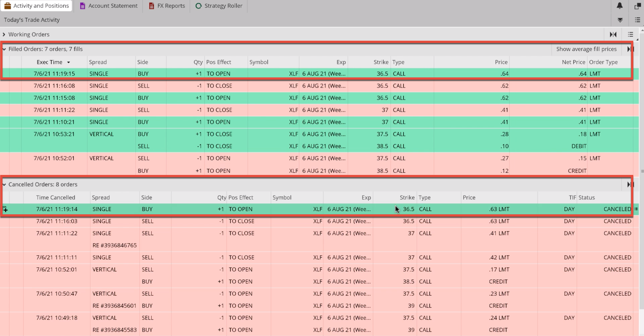Click the notification bell icon

click(x=619, y=6)
